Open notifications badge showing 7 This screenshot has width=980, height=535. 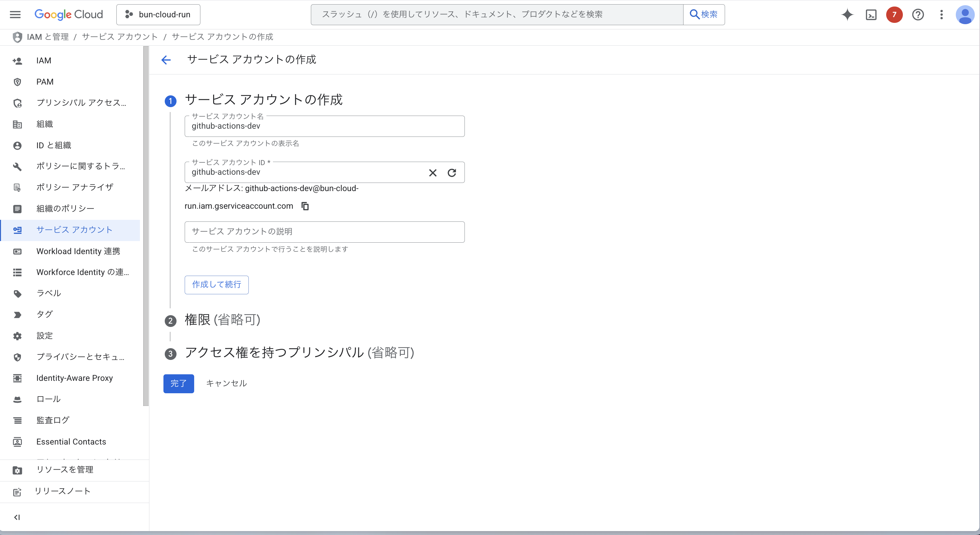tap(894, 14)
